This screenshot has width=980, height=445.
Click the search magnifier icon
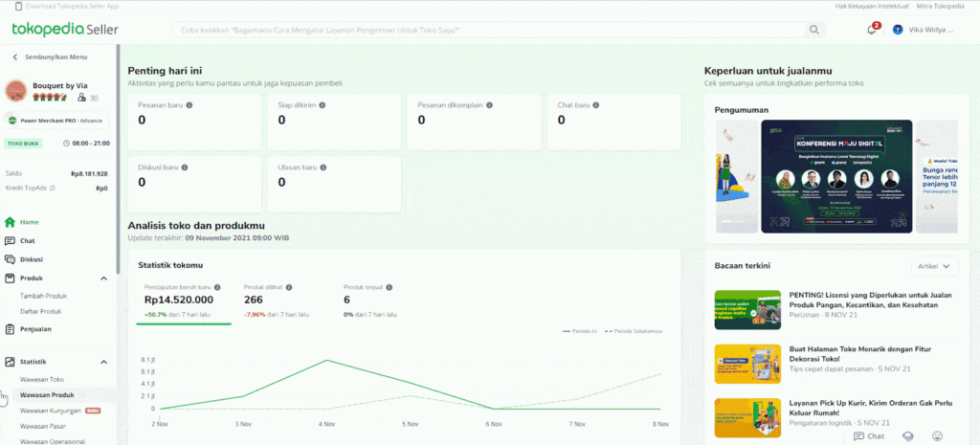813,30
